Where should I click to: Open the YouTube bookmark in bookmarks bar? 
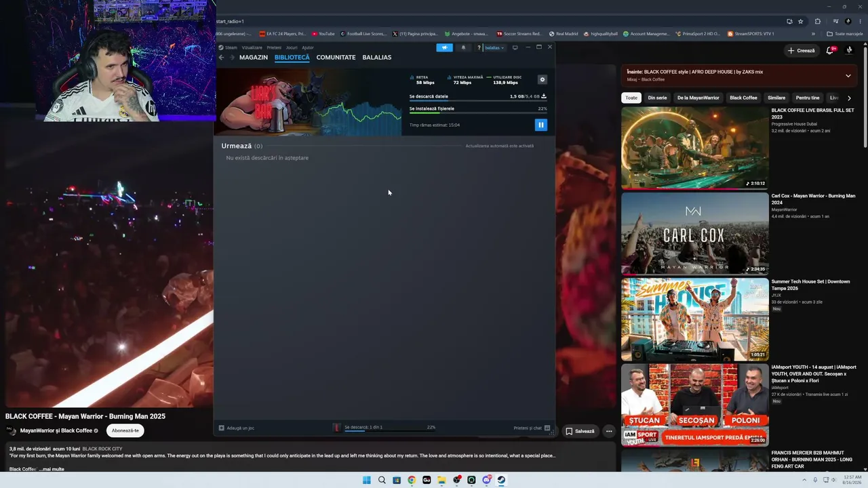pos(323,34)
